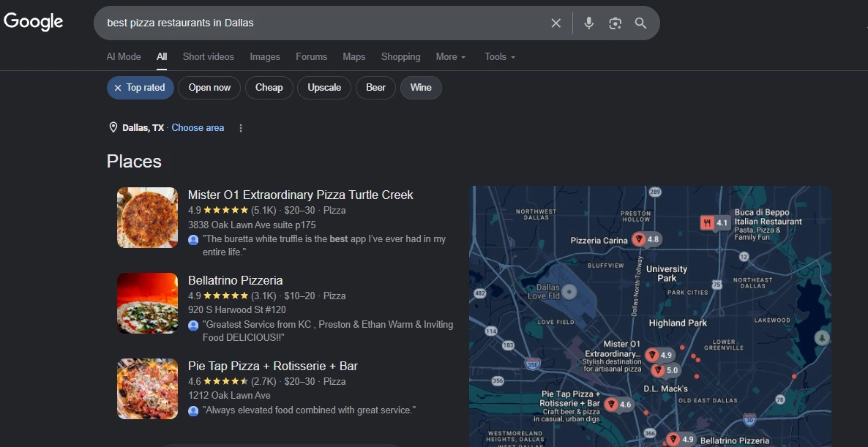Click Mister O1 rating 4.9 (5.1K)
This screenshot has width=868, height=447.
click(x=232, y=210)
